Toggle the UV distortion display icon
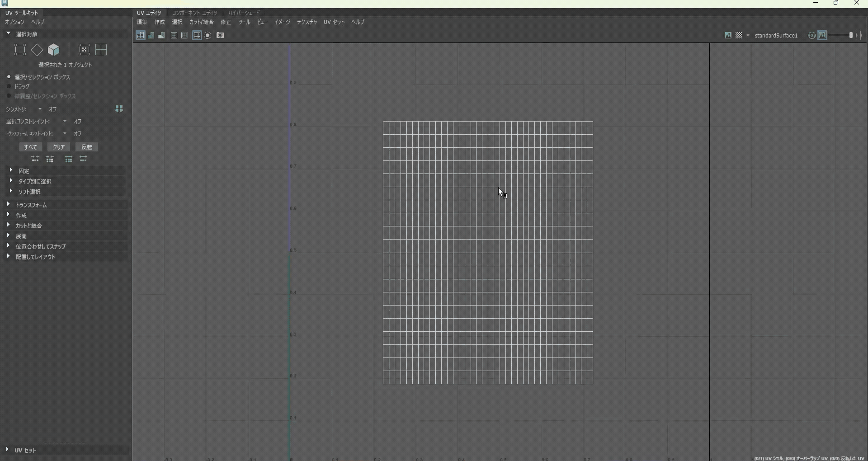This screenshot has height=461, width=868. 161,35
